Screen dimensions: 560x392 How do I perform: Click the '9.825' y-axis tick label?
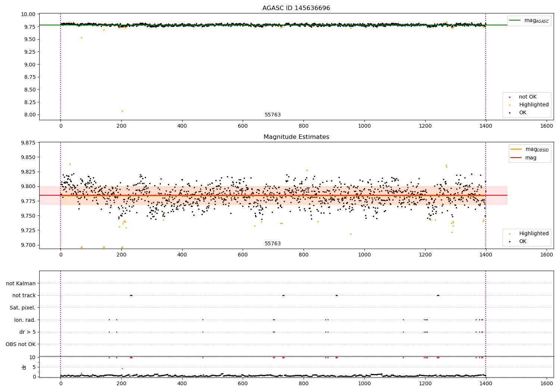click(x=28, y=172)
